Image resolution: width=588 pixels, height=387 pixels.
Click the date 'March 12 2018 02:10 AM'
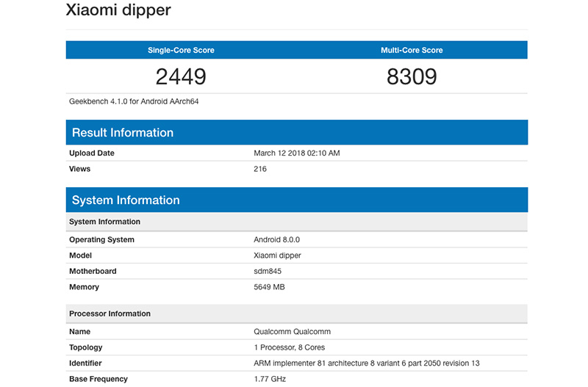pos(297,153)
